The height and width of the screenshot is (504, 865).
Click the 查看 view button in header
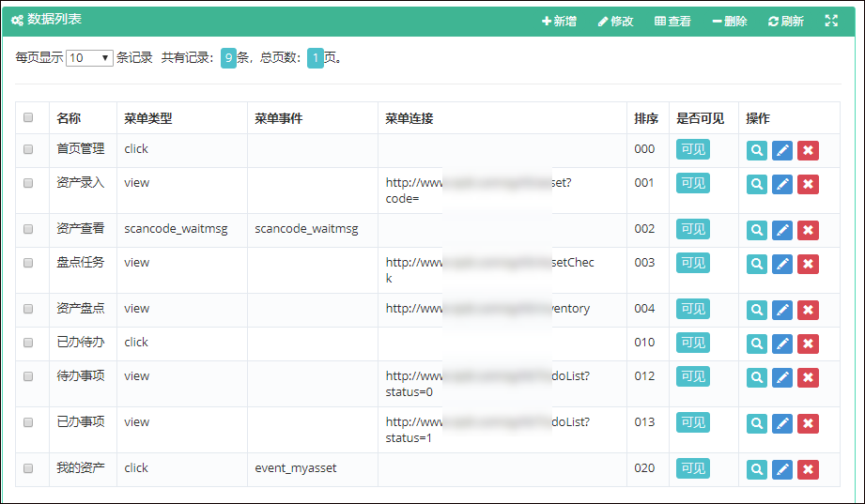coord(673,21)
